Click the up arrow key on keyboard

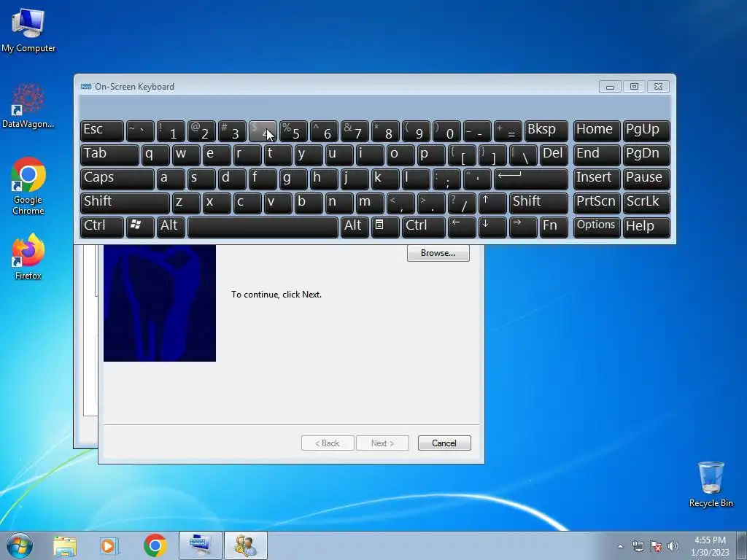pyautogui.click(x=492, y=203)
